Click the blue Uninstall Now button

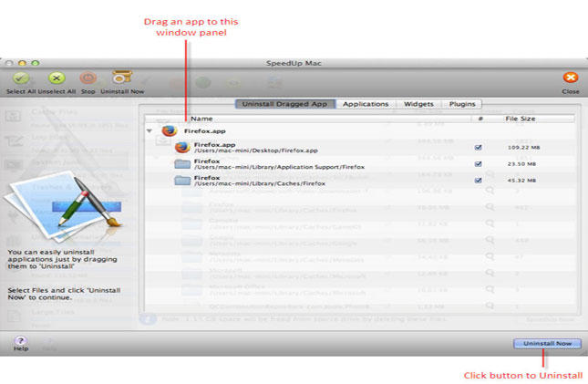(547, 344)
